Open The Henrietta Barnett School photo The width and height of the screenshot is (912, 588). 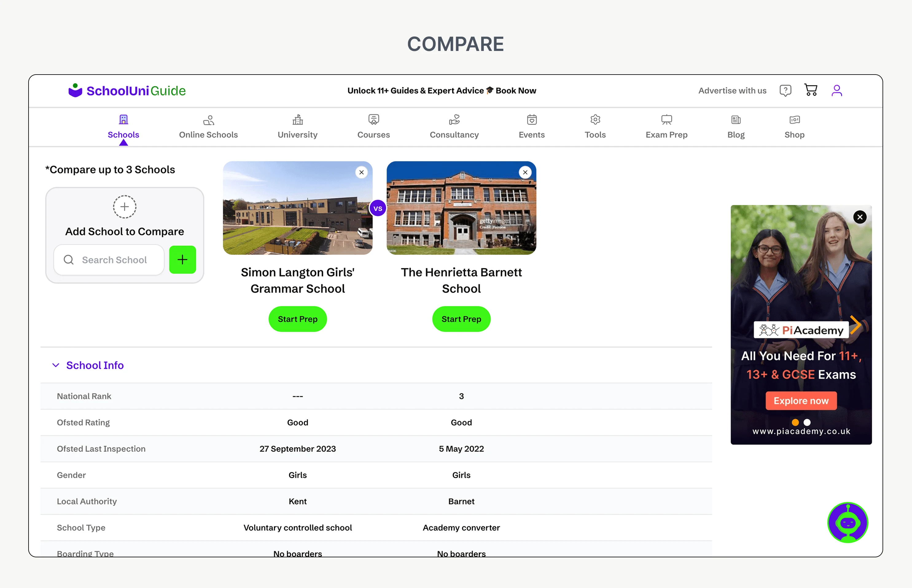(462, 208)
